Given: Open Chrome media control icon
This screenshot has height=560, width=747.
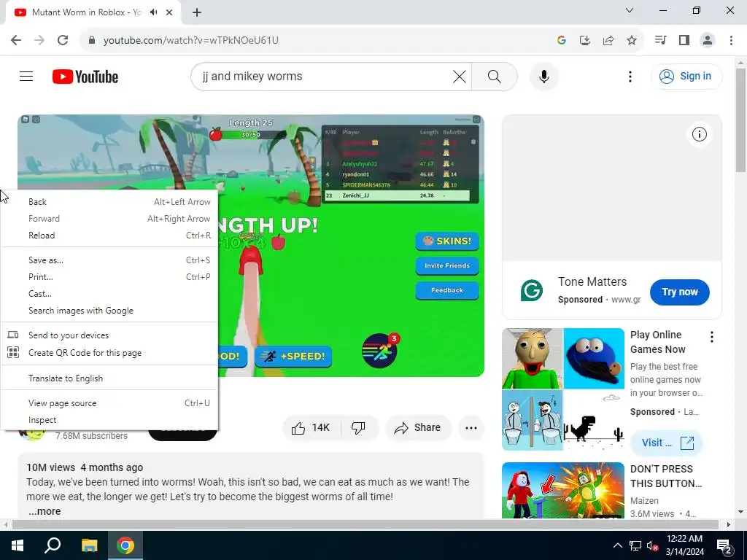Looking at the screenshot, I should [660, 40].
